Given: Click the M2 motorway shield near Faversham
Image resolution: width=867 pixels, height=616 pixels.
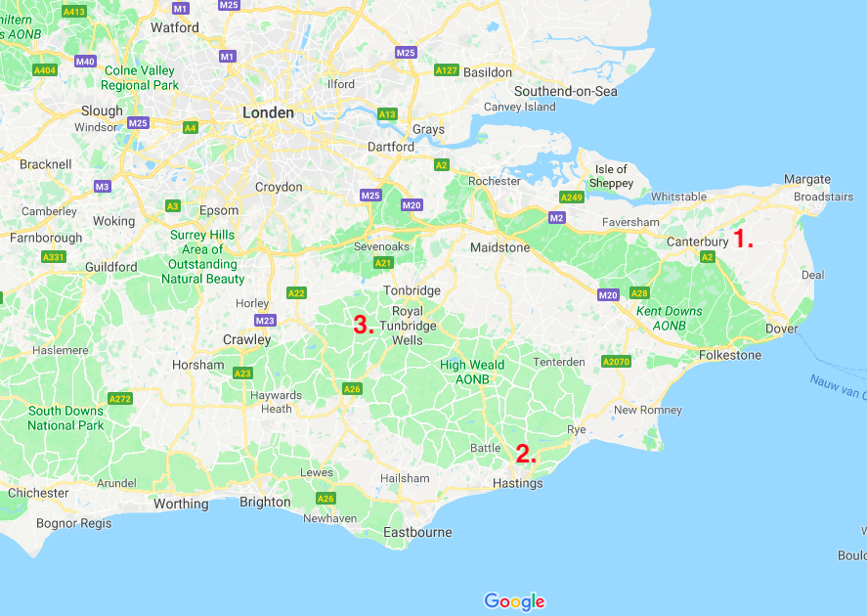Looking at the screenshot, I should click(x=557, y=218).
